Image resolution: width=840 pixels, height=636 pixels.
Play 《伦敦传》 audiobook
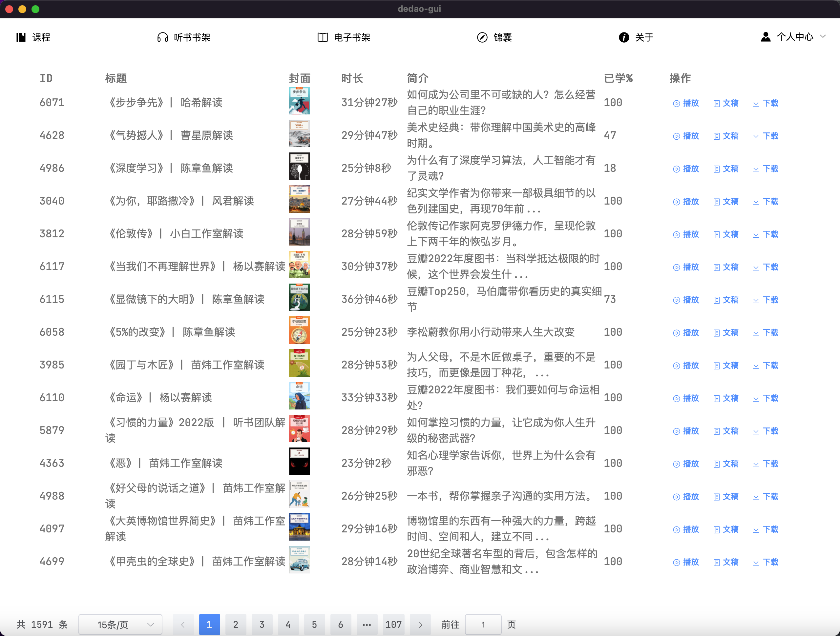click(686, 234)
